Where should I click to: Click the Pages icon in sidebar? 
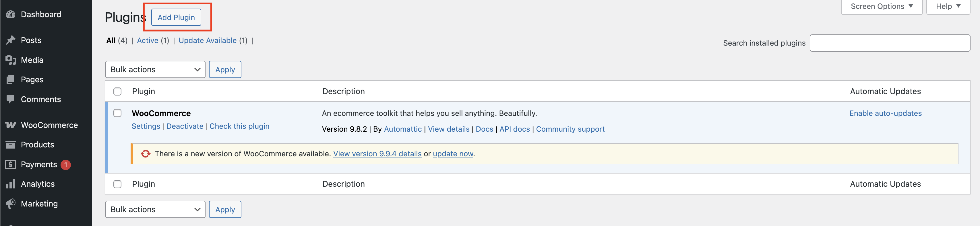[x=11, y=79]
